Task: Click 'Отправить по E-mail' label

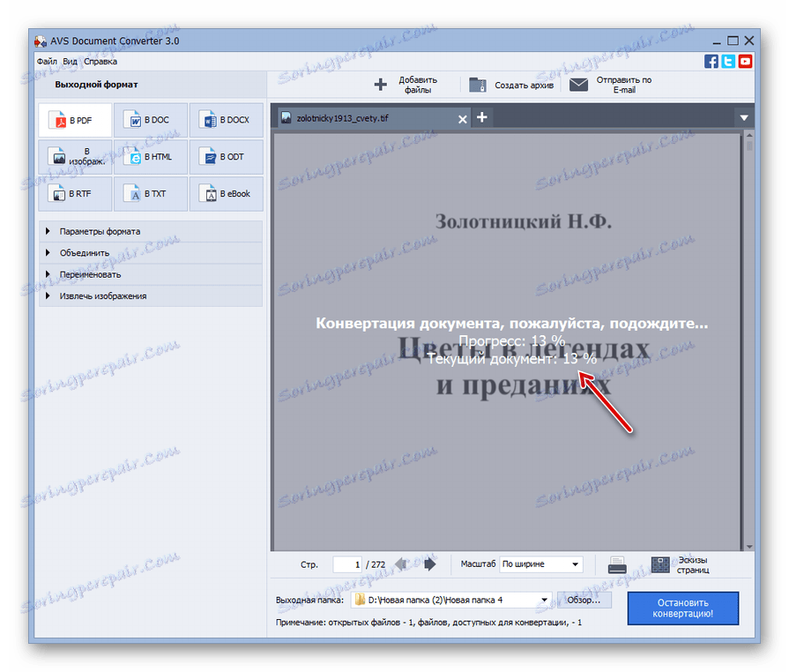Action: click(x=624, y=85)
